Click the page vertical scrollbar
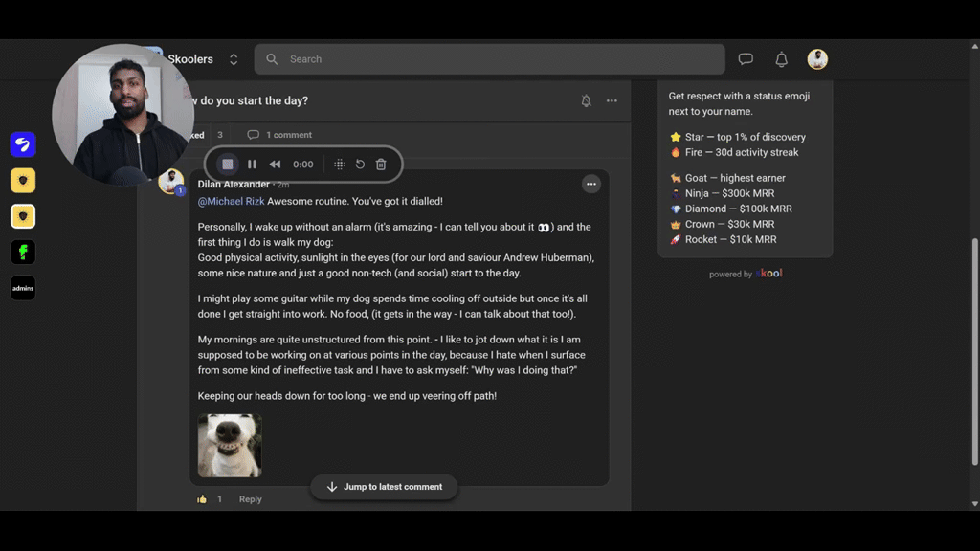The image size is (980, 551). pyautogui.click(x=974, y=352)
